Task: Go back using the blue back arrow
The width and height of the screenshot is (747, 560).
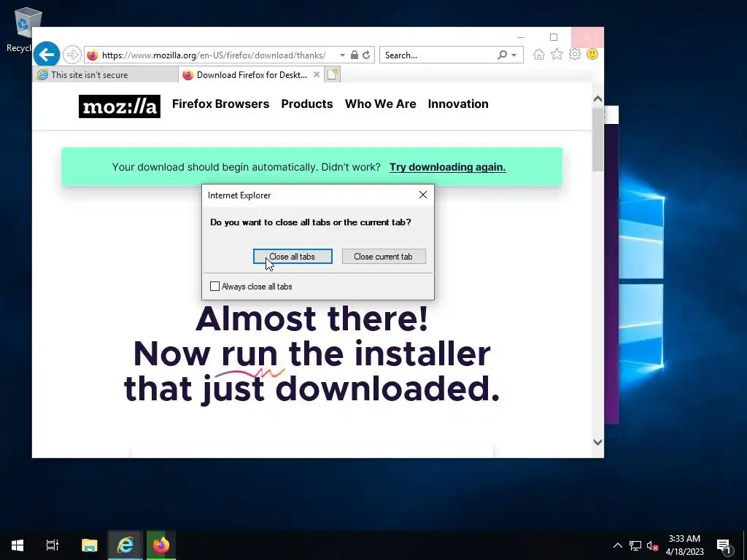Action: coord(47,55)
